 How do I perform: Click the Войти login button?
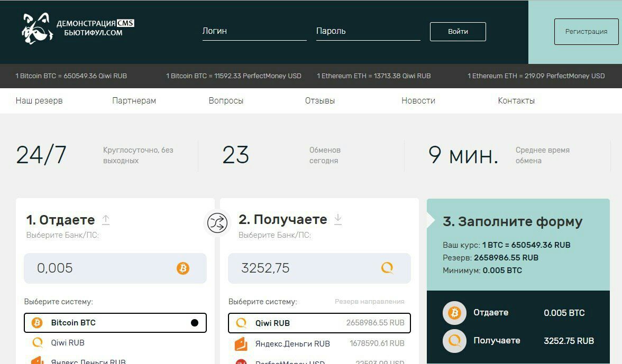pos(458,31)
